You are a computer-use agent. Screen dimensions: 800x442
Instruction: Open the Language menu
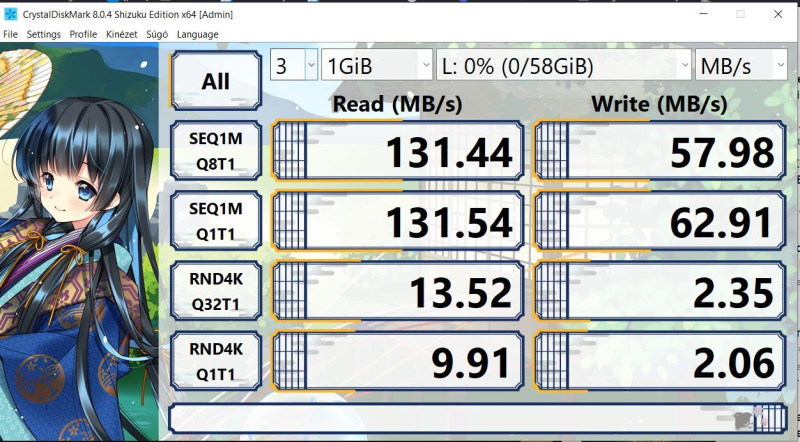tap(197, 34)
